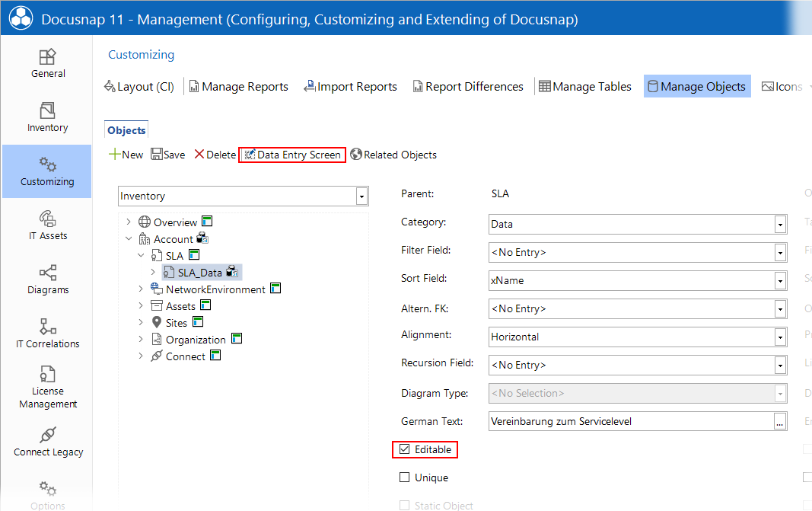Go to Diagrams in the sidebar
This screenshot has width=812, height=511.
[x=47, y=279]
